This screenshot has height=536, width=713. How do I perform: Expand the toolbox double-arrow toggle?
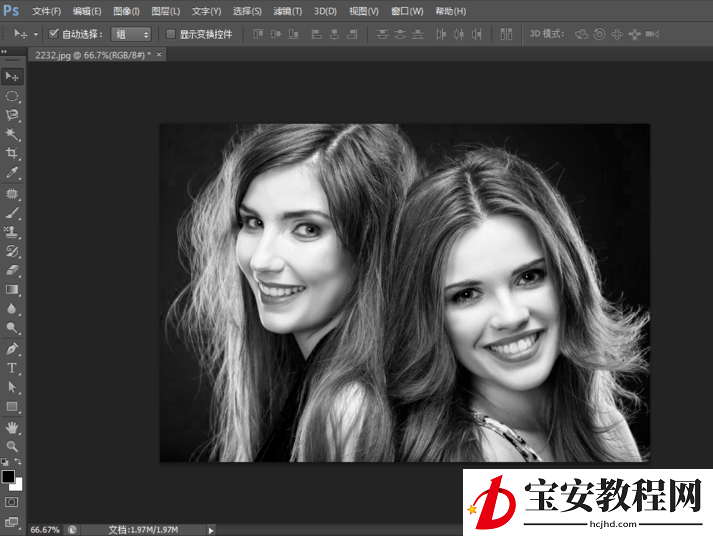(x=4, y=52)
